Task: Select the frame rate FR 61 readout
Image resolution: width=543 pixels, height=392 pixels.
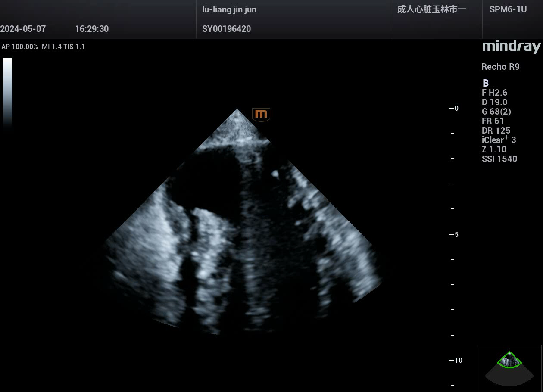Action: [493, 121]
